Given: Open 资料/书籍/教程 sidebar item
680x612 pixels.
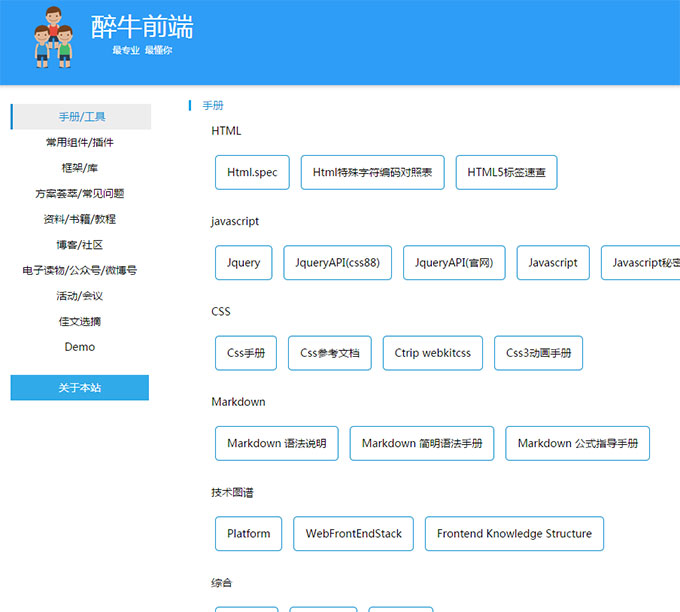Looking at the screenshot, I should click(x=80, y=219).
